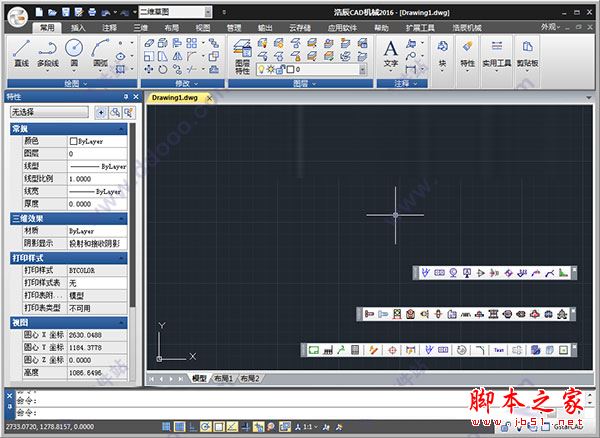Open the 块 block panel

442,55
